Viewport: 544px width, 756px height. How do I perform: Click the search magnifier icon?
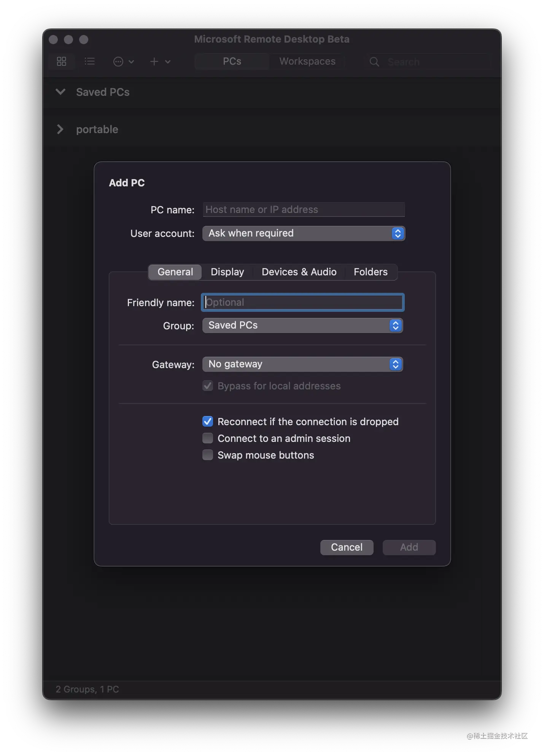(x=374, y=62)
